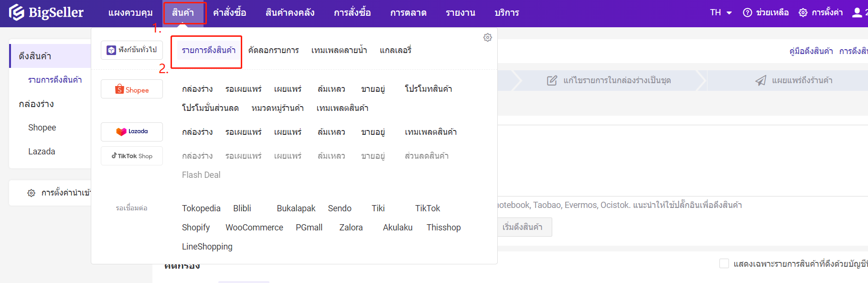Open the บริการ top menu
The width and height of the screenshot is (868, 283).
click(x=507, y=13)
